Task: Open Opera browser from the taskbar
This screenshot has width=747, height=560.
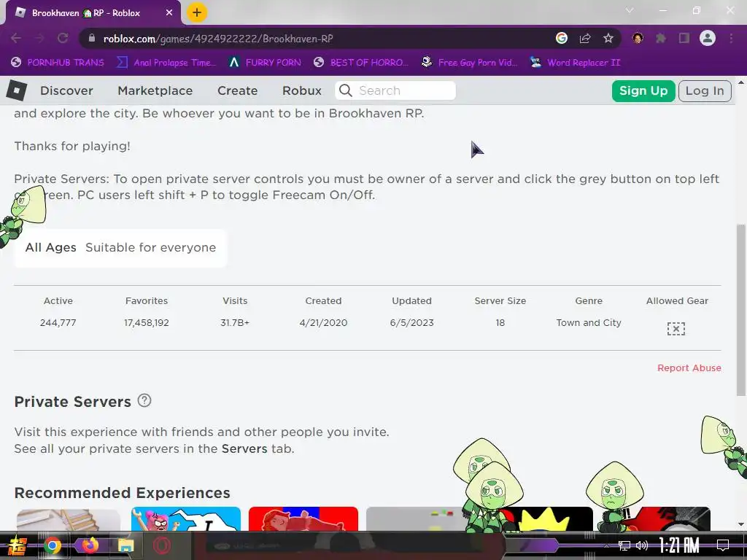Action: click(x=162, y=545)
